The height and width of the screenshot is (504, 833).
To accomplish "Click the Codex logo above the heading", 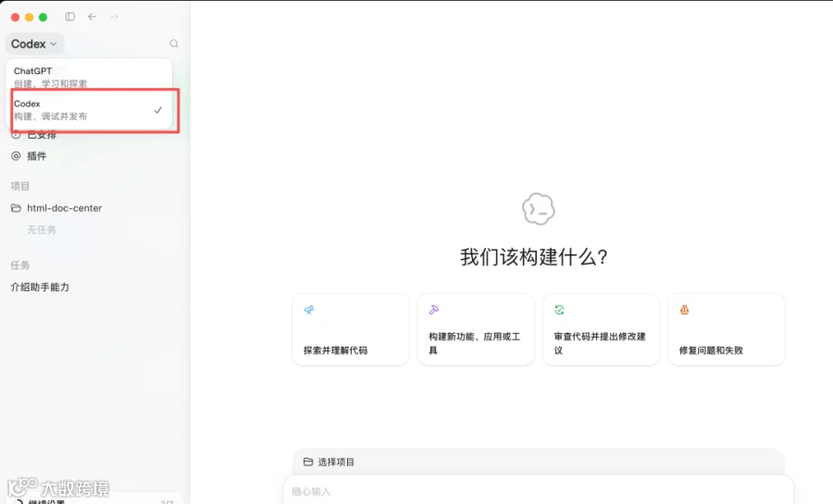I will coord(538,209).
